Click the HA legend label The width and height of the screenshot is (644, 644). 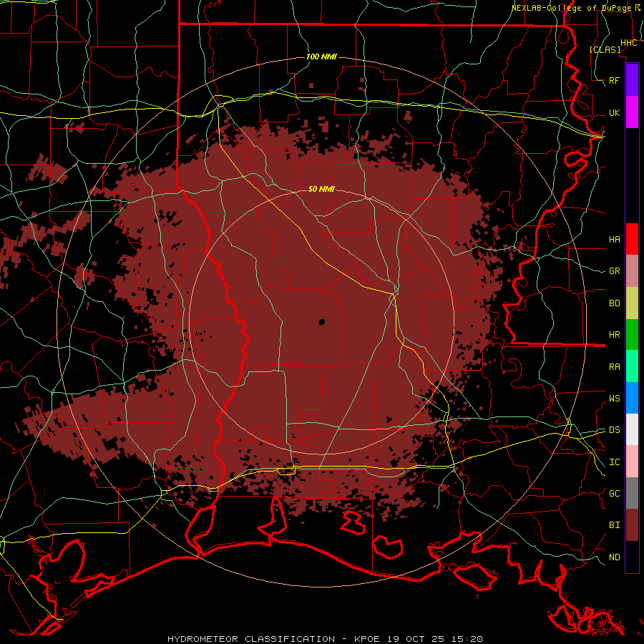pyautogui.click(x=614, y=239)
